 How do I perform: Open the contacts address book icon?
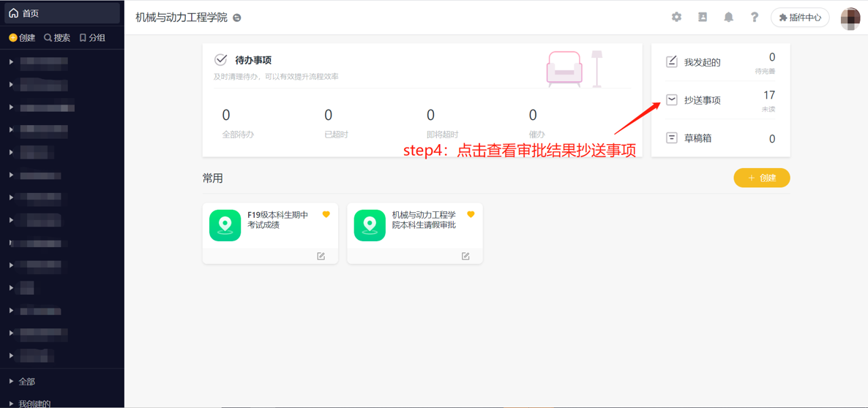[x=703, y=17]
